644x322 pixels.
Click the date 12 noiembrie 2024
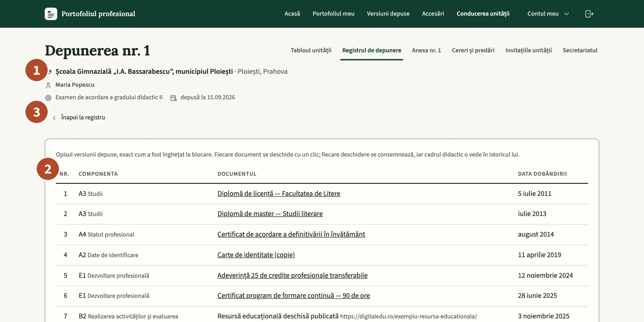[x=545, y=276]
